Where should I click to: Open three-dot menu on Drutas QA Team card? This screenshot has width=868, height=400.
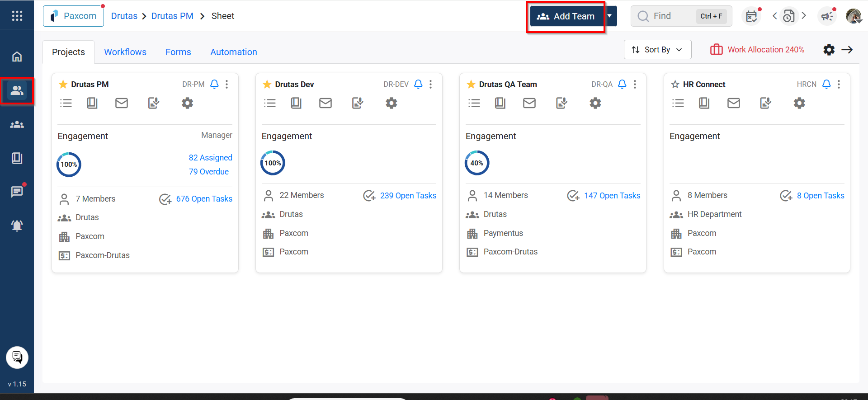pyautogui.click(x=635, y=85)
